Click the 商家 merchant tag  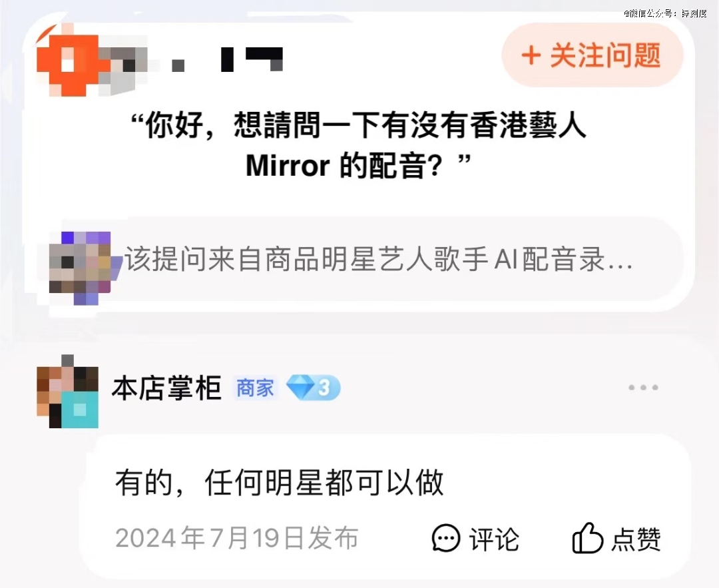coord(256,388)
